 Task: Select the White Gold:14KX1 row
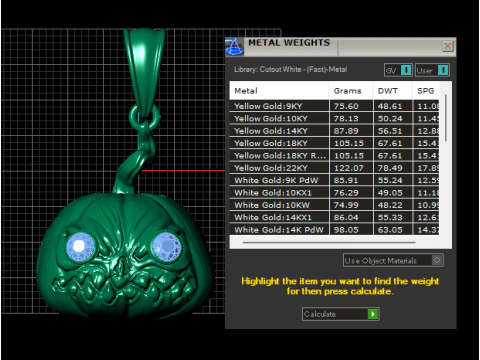(334, 217)
